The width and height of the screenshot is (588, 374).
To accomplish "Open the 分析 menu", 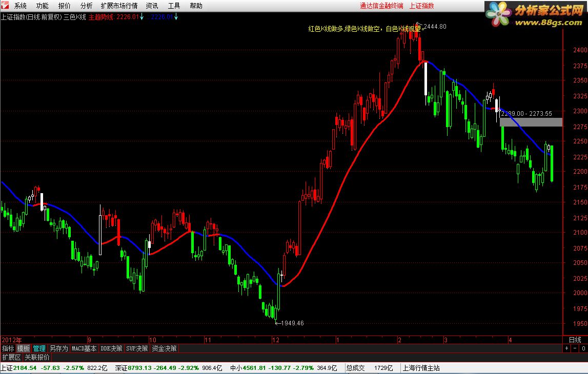I will click(86, 6).
